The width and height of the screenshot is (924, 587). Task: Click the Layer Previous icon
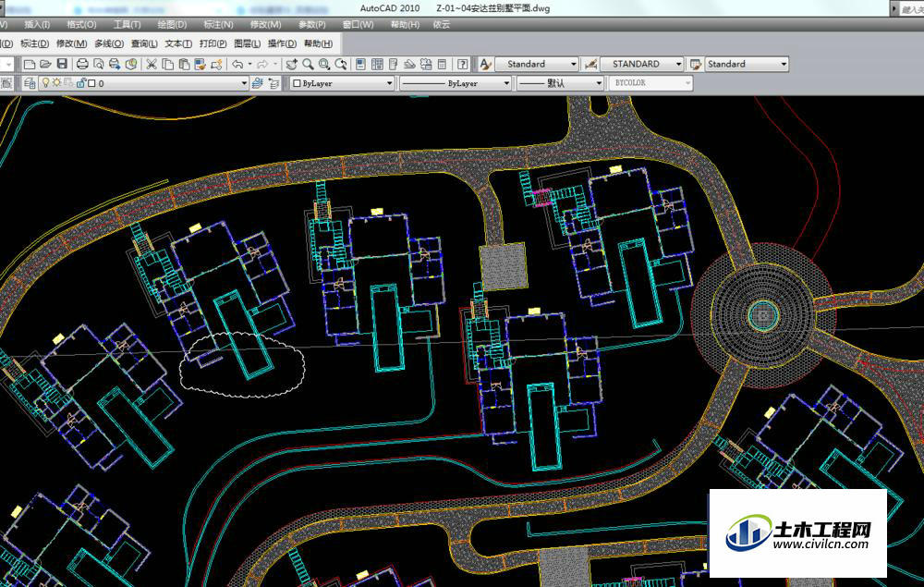click(x=274, y=84)
